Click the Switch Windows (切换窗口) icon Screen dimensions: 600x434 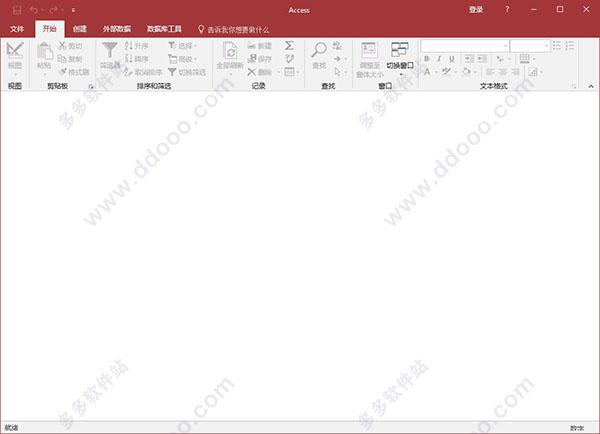(399, 50)
